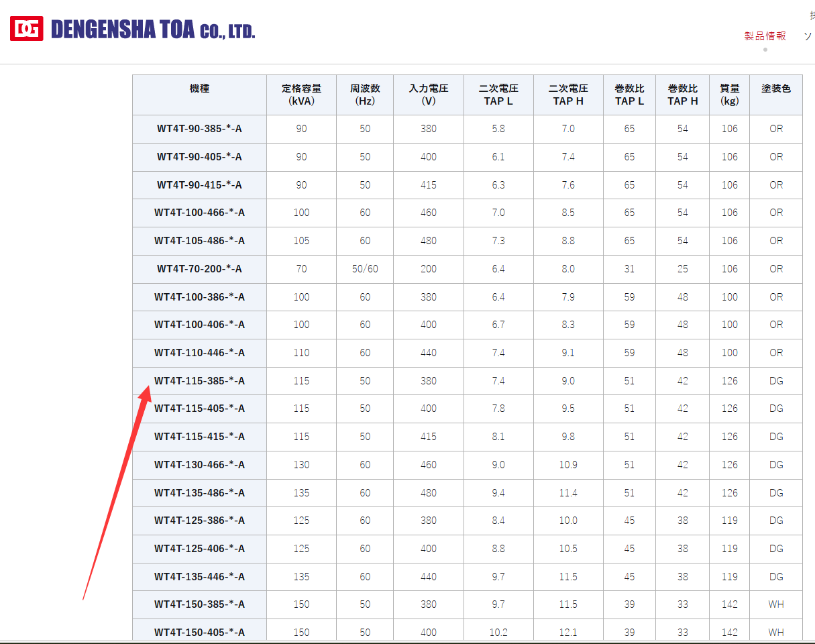Screen dimensions: 815x644
Task: Click the 二次電圧 TAP H column header
Action: tap(568, 95)
